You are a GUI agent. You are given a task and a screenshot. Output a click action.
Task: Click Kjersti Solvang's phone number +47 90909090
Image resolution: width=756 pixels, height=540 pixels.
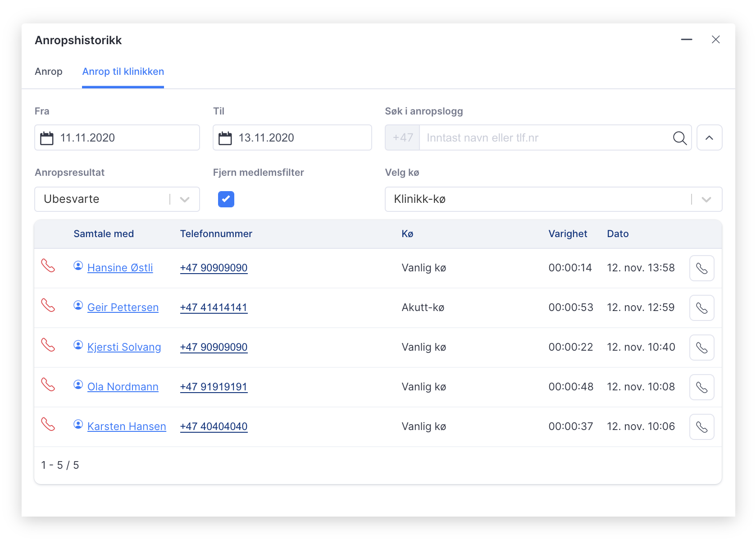click(214, 347)
